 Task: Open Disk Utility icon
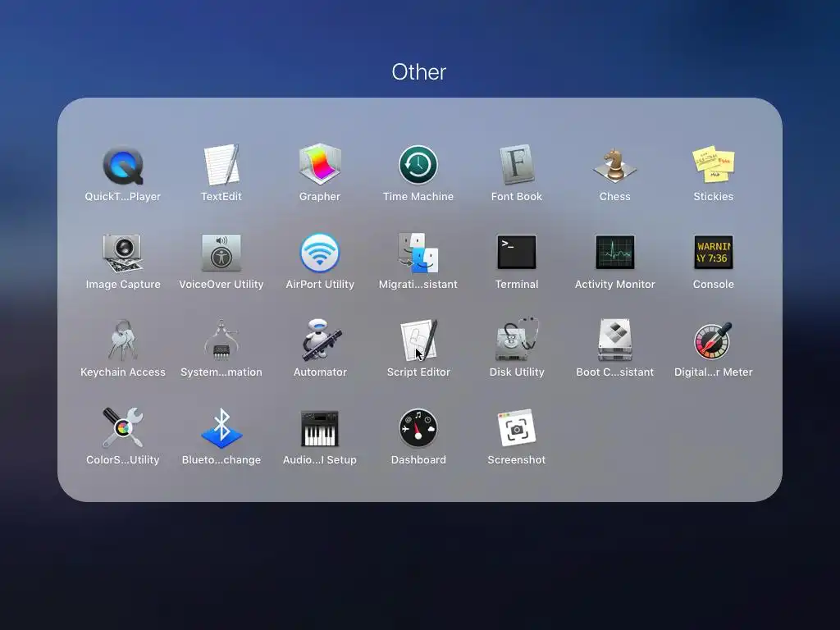click(517, 340)
